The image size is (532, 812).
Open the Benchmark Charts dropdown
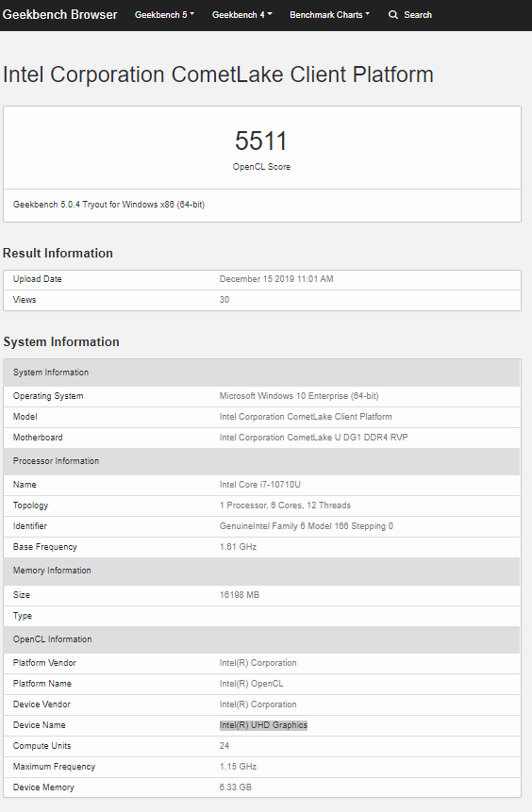click(329, 15)
